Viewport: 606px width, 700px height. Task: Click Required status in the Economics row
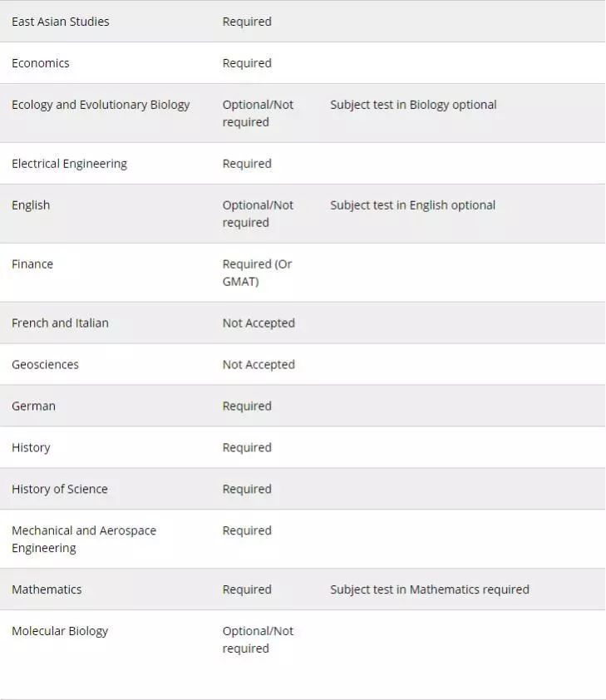tap(247, 63)
